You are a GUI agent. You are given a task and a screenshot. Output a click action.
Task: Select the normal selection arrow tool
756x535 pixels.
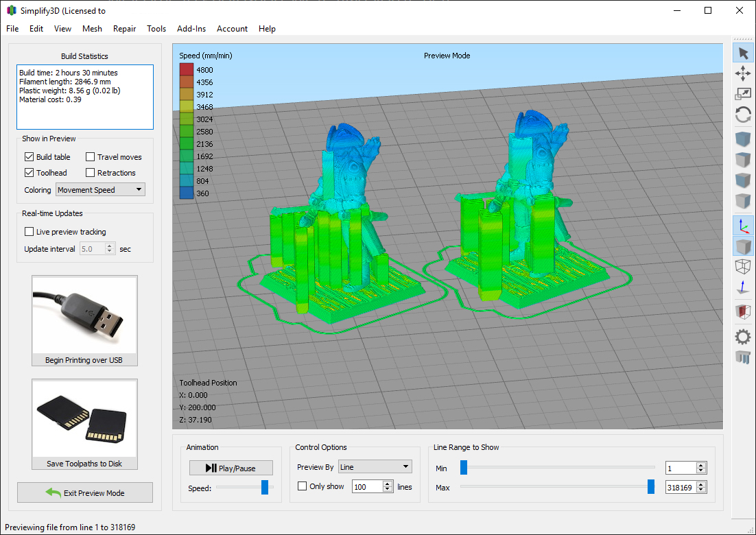pyautogui.click(x=743, y=53)
